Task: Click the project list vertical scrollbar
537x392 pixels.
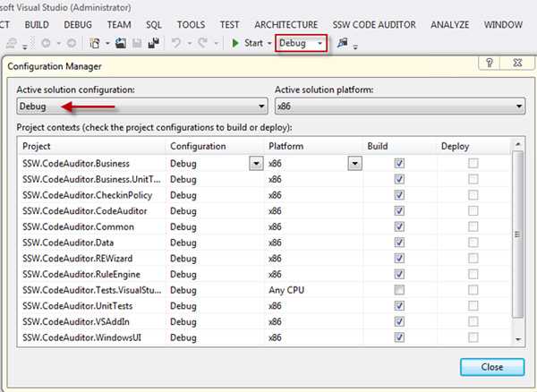Action: [x=518, y=234]
